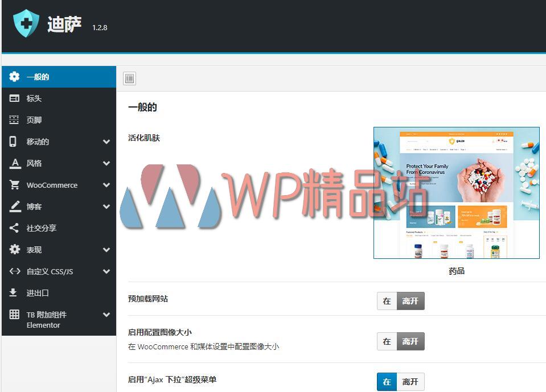Click the 自定义 CSS/JS code icon
The image size is (546, 392).
(14, 271)
